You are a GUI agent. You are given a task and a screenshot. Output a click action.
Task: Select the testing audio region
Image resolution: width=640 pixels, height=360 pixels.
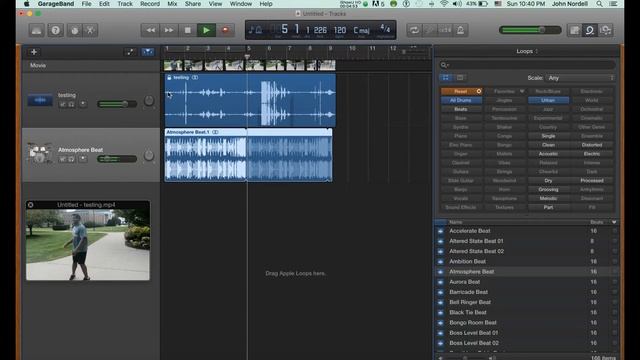[x=250, y=100]
